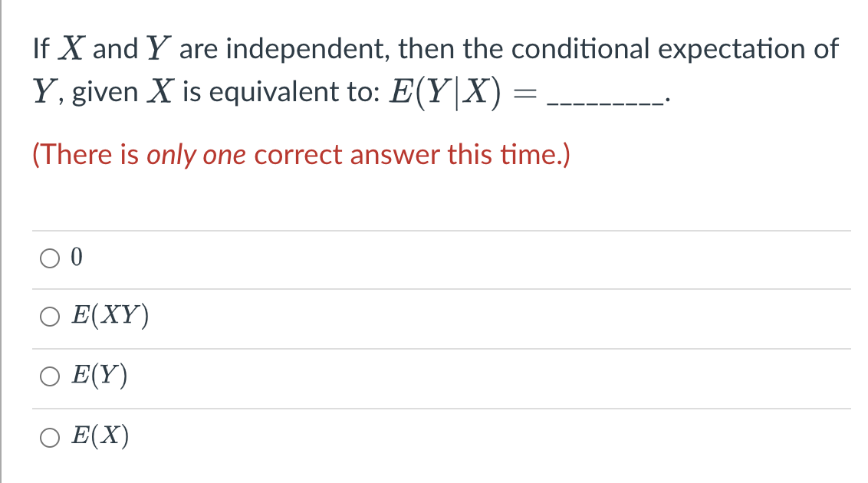
Task: Choose the E(XY) radio button
Action: pos(50,317)
